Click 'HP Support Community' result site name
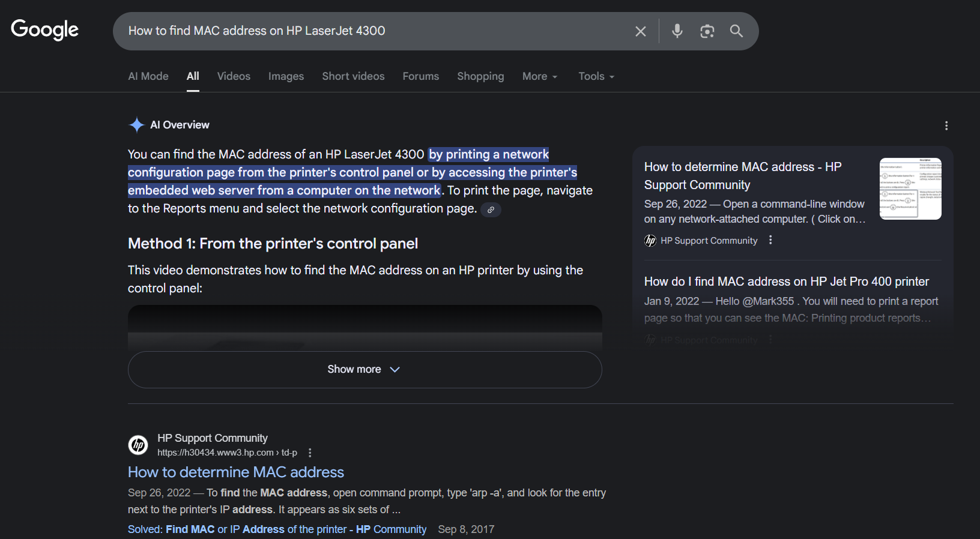The height and width of the screenshot is (539, 980). [x=213, y=438]
